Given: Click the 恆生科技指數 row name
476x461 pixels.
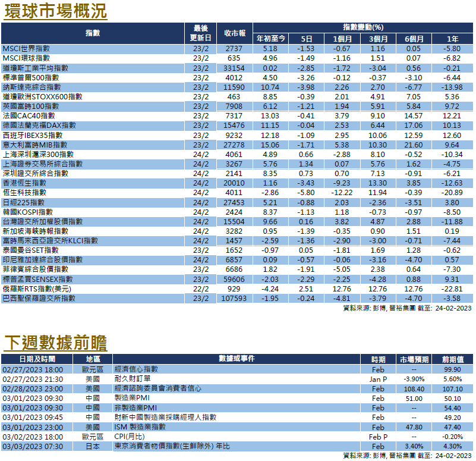Looking at the screenshot, I should (24, 192).
